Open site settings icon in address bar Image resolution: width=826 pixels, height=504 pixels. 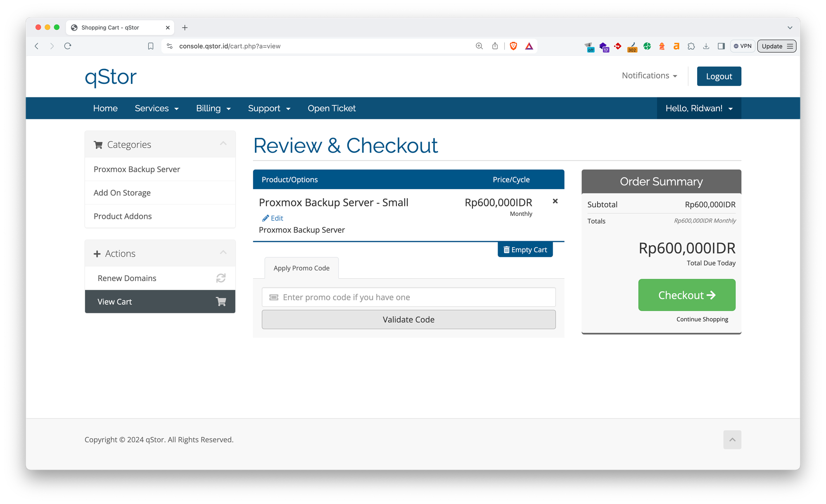pyautogui.click(x=170, y=46)
